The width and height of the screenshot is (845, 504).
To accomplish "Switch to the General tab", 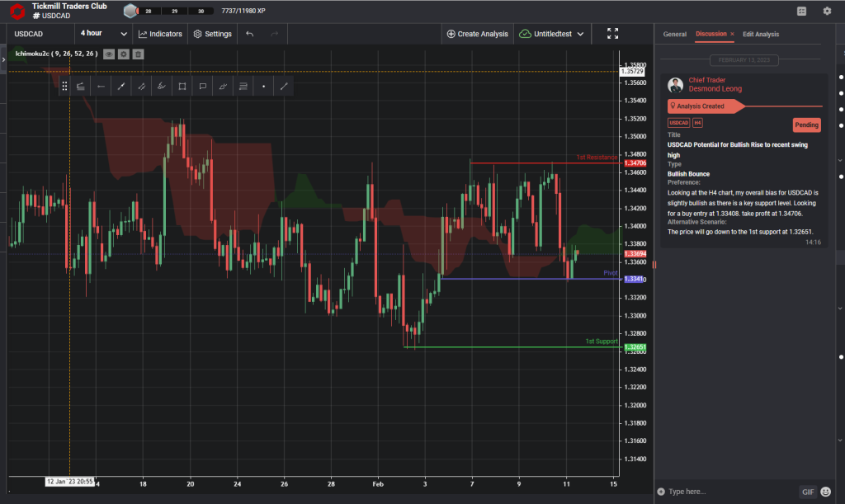I will [x=674, y=34].
